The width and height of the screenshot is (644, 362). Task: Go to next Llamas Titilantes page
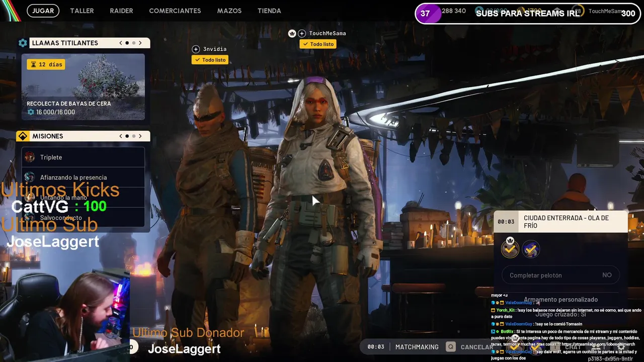(x=140, y=43)
